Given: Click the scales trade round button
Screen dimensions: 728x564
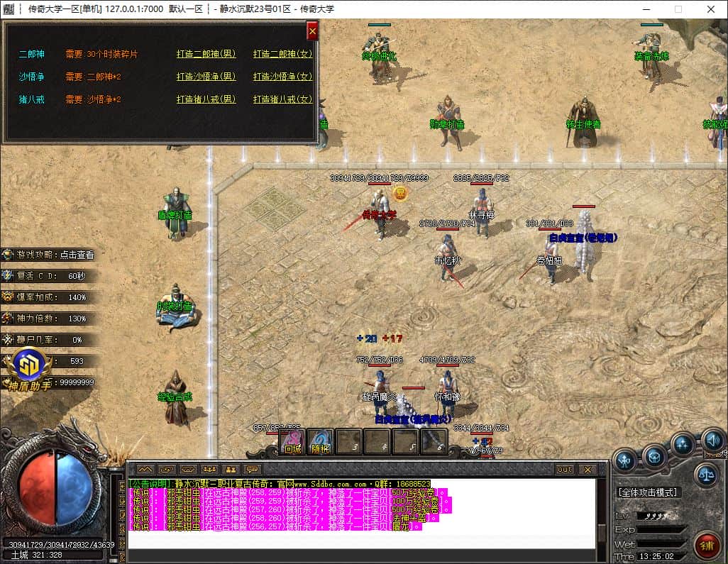Looking at the screenshot, I should [706, 475].
